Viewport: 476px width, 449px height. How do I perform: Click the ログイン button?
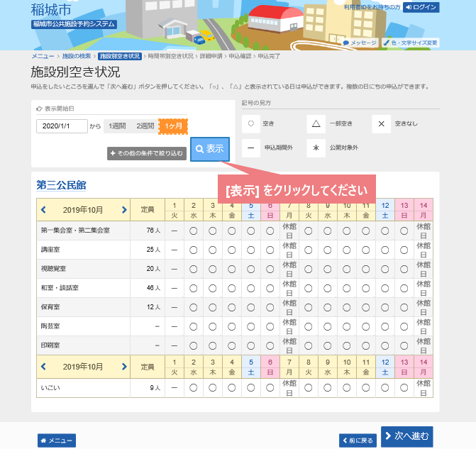[x=421, y=7]
